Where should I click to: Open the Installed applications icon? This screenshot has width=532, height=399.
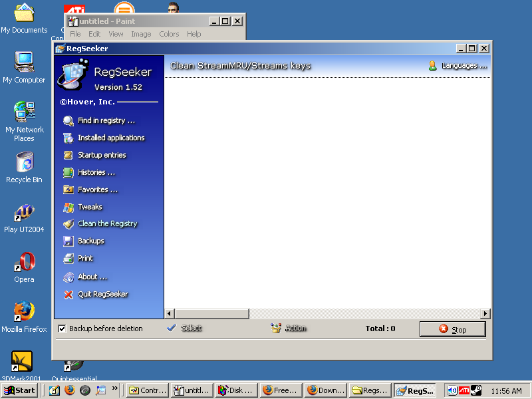pyautogui.click(x=68, y=138)
